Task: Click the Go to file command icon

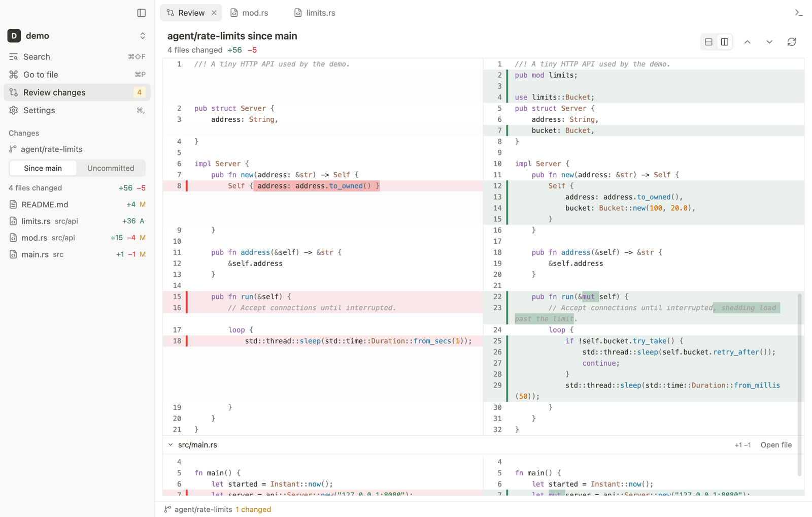Action: click(x=14, y=75)
